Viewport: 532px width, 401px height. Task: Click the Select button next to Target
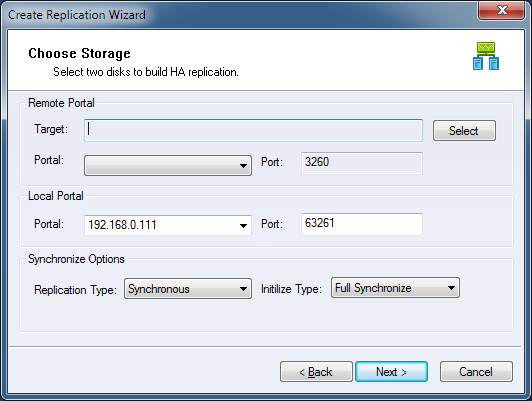click(x=464, y=131)
